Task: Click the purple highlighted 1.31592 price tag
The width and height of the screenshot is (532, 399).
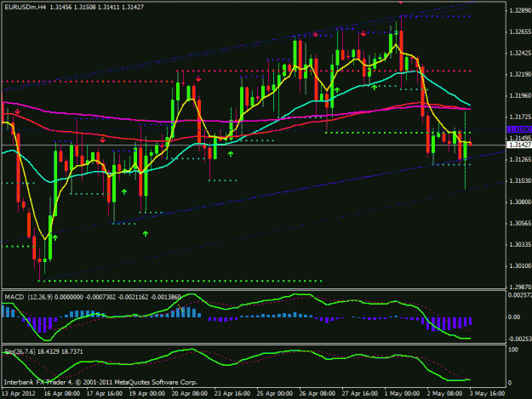Action: (x=519, y=129)
